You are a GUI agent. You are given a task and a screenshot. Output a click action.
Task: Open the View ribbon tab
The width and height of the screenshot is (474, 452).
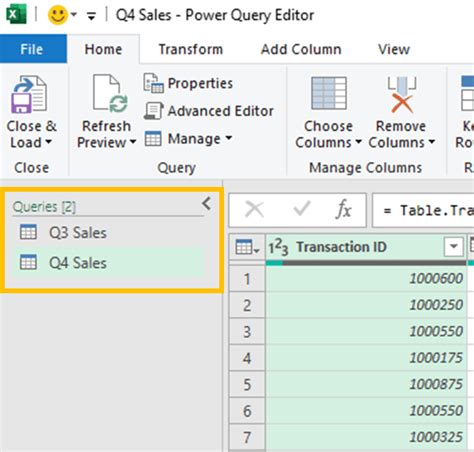[394, 49]
